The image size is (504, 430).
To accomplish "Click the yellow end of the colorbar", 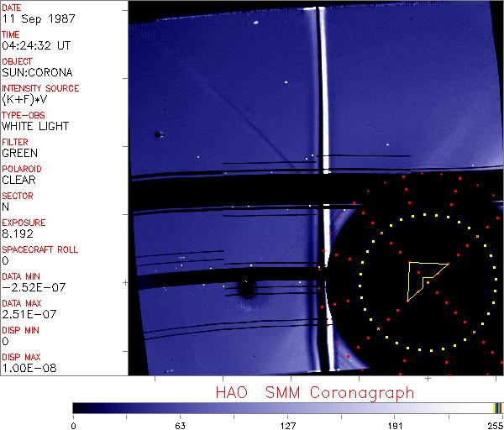I will [x=495, y=407].
